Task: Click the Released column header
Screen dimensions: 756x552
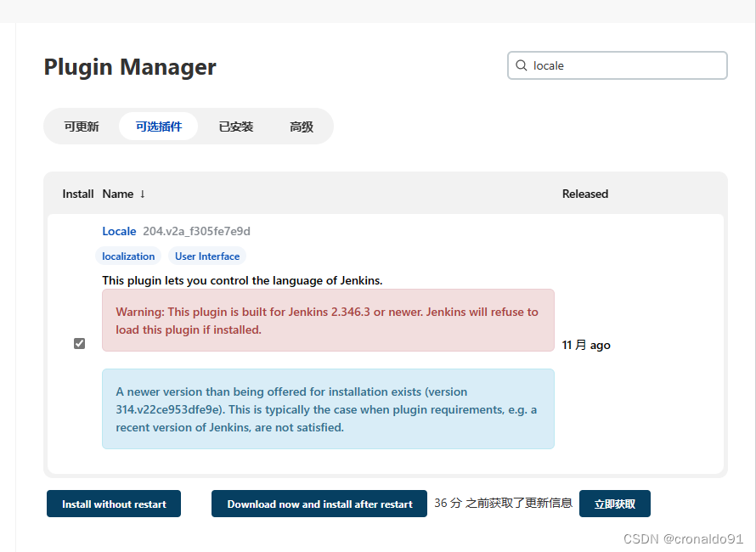Action: click(x=585, y=194)
